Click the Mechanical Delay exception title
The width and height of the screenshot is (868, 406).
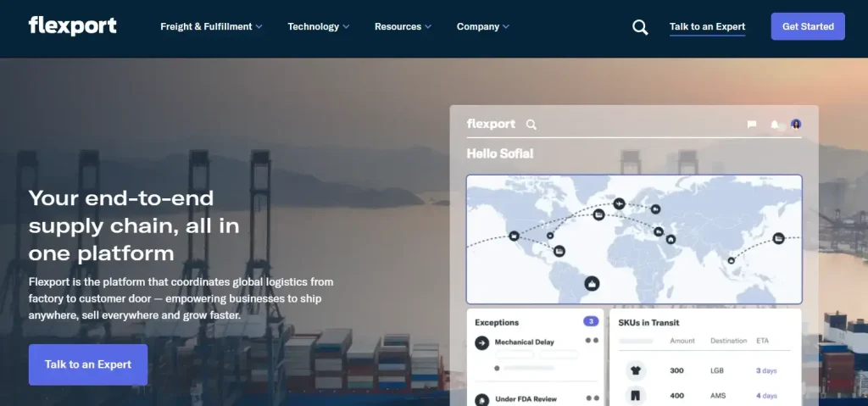pyautogui.click(x=524, y=342)
